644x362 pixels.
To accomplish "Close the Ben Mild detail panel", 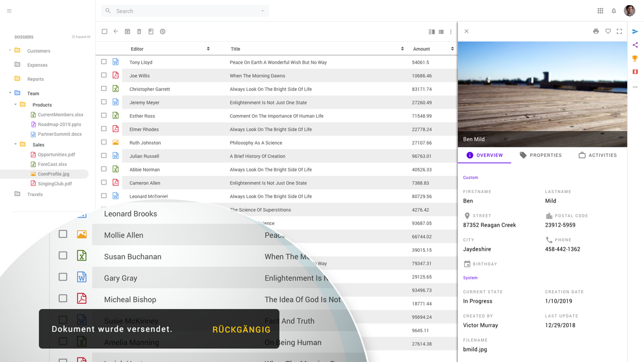I will click(x=466, y=31).
